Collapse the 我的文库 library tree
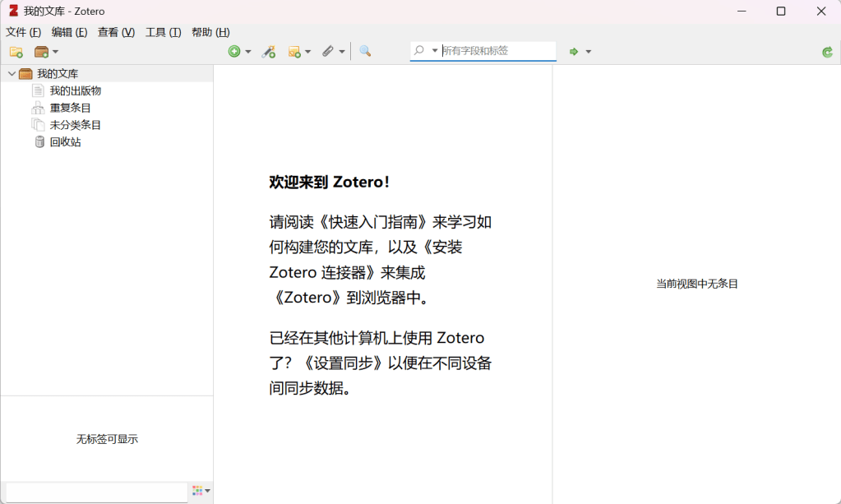Image resolution: width=841 pixels, height=504 pixels. [12, 74]
